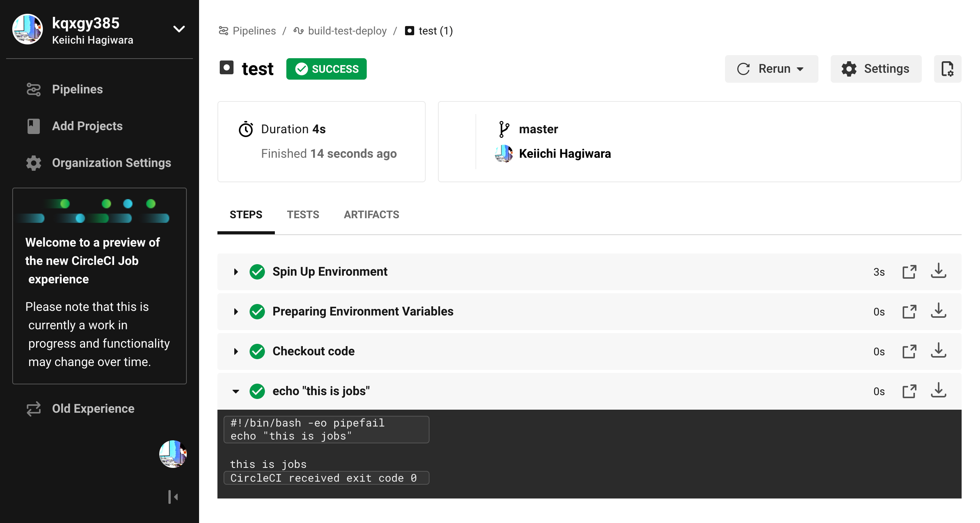980x523 pixels.
Task: Open the build-test-deploy breadcrumb link
Action: (x=347, y=31)
